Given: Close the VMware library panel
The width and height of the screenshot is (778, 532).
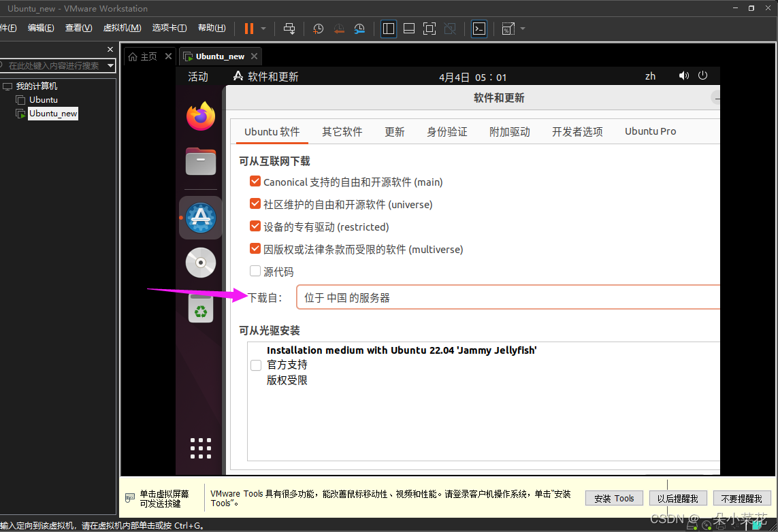Looking at the screenshot, I should coord(110,49).
